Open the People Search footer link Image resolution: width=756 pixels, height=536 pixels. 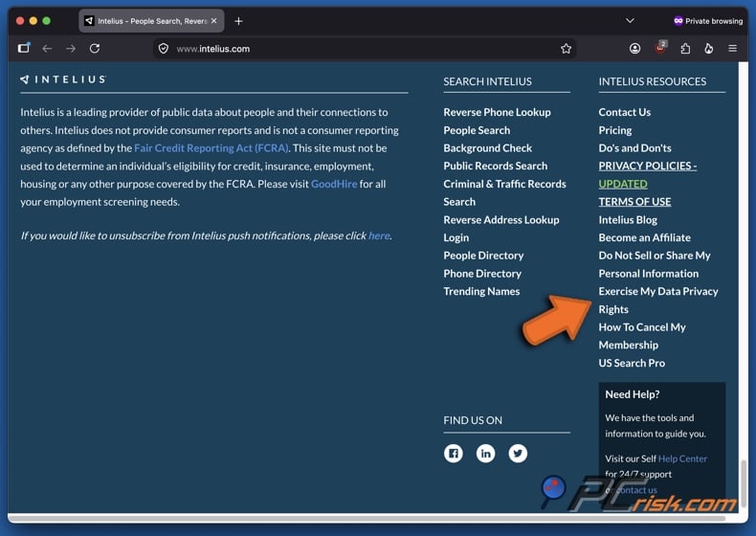tap(477, 130)
